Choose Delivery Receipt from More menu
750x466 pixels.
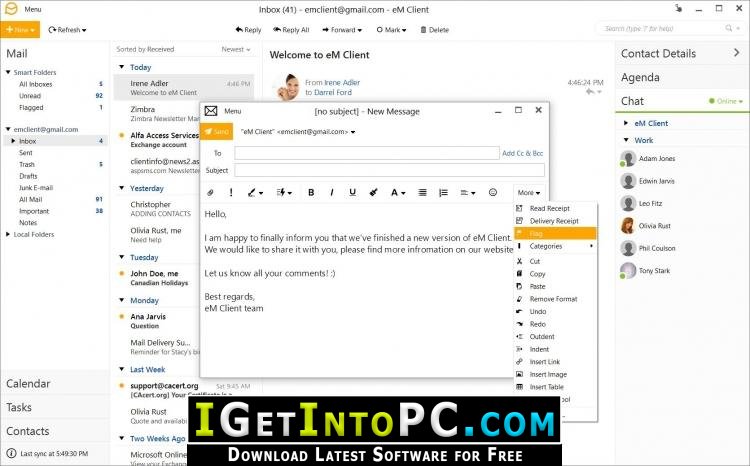tap(556, 221)
